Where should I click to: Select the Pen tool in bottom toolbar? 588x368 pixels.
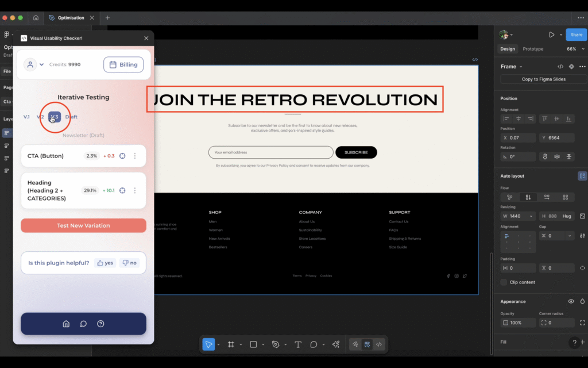coord(276,344)
